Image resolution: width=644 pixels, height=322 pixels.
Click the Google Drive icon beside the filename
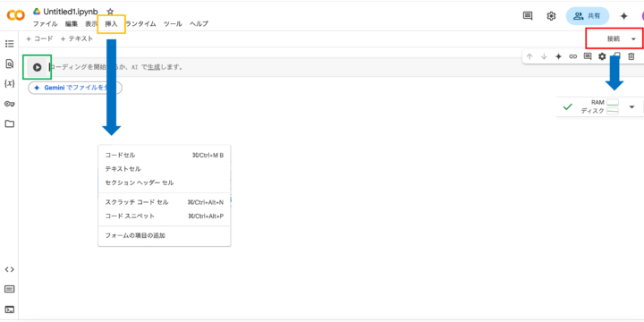tap(37, 12)
